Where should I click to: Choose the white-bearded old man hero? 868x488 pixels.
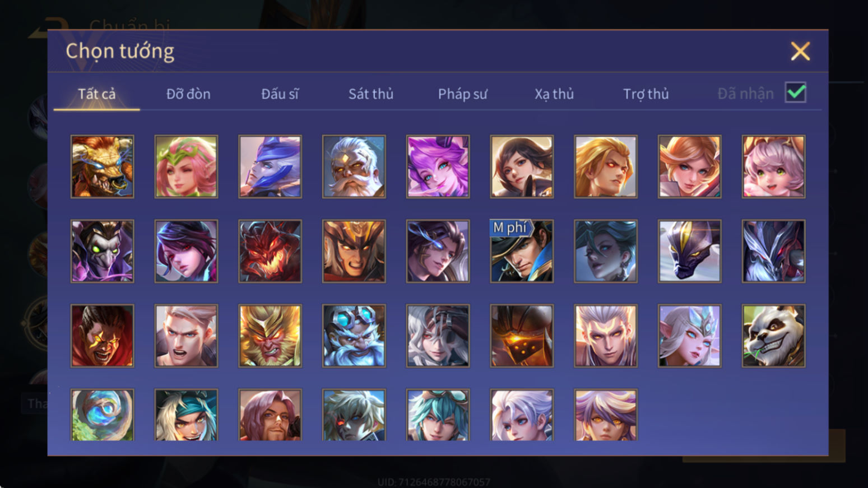pyautogui.click(x=354, y=166)
